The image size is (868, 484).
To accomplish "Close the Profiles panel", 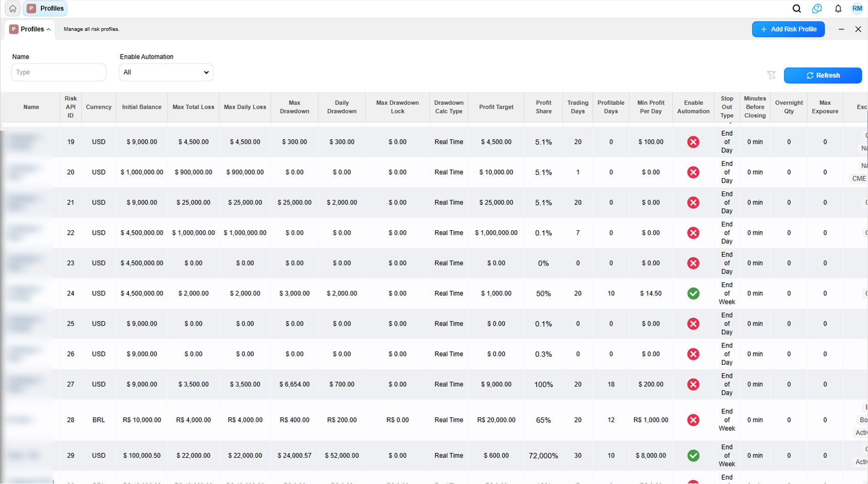I will point(858,29).
